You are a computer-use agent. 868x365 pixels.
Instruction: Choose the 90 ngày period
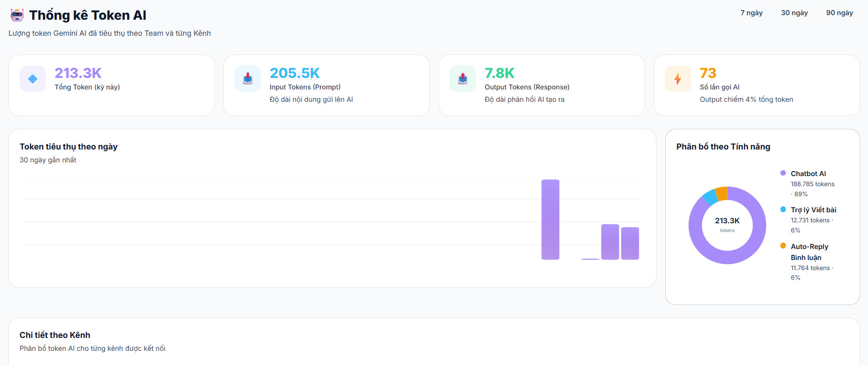840,13
